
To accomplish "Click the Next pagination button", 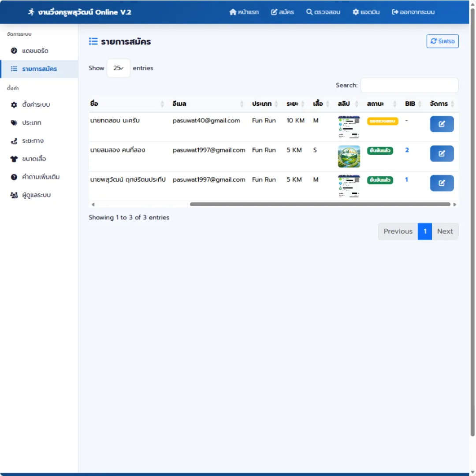I will (445, 231).
